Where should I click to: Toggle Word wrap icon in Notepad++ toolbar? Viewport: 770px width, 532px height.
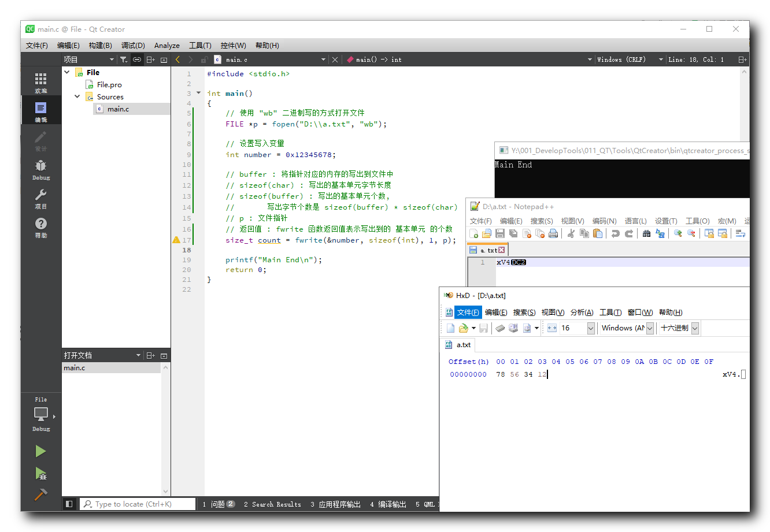[x=741, y=233]
